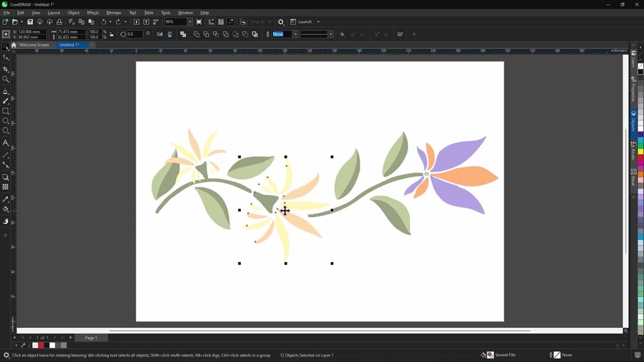
Task: Click the Print icon
Action: click(x=59, y=22)
